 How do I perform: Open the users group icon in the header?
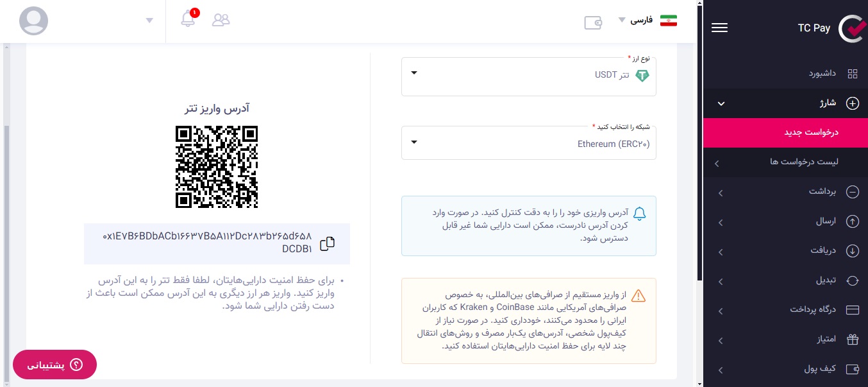pos(221,20)
